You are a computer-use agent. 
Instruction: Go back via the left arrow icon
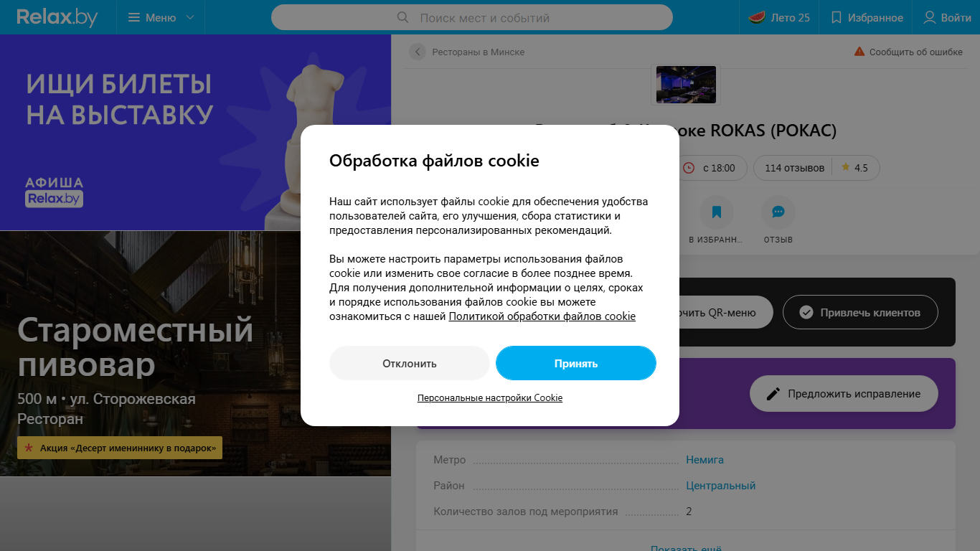(418, 52)
